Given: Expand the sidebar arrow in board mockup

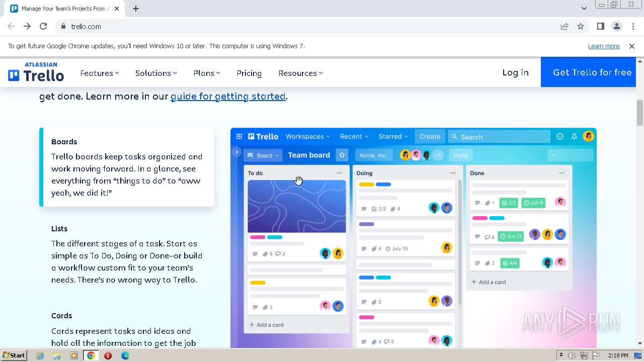Looking at the screenshot, I should (x=236, y=152).
